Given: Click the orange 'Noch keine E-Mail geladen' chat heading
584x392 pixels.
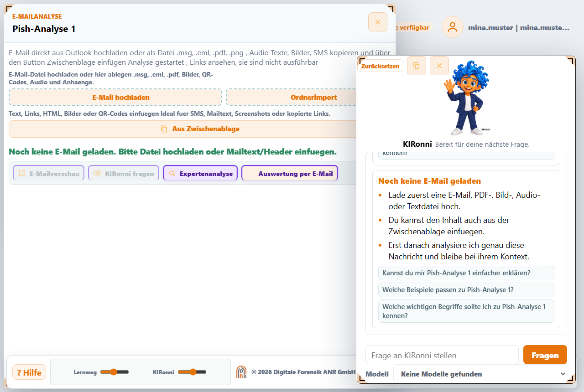Looking at the screenshot, I should click(x=429, y=181).
